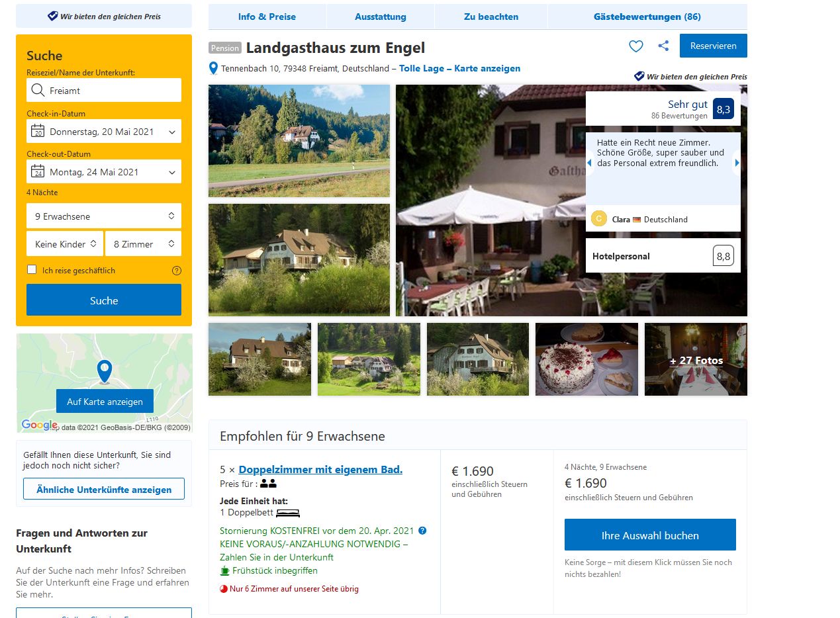Open Doppelzimmer mit eigenem Bad link

320,470
